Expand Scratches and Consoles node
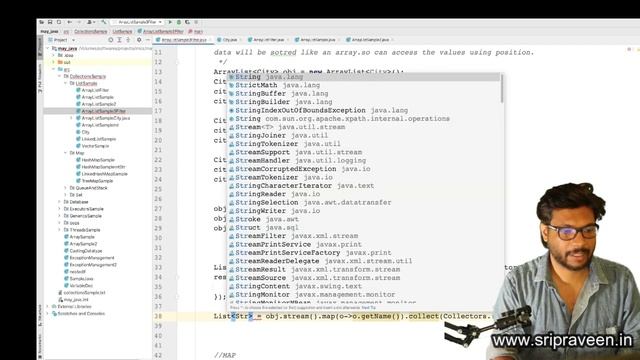Viewport: 640px width, 360px height. coord(48,313)
